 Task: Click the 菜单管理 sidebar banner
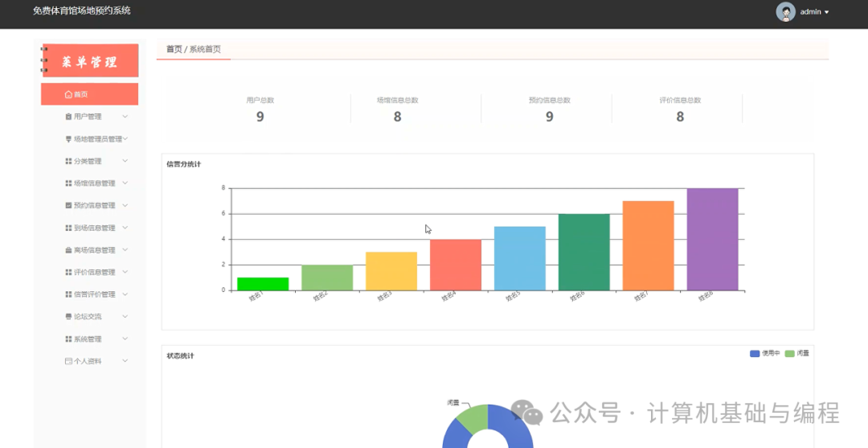[x=90, y=60]
